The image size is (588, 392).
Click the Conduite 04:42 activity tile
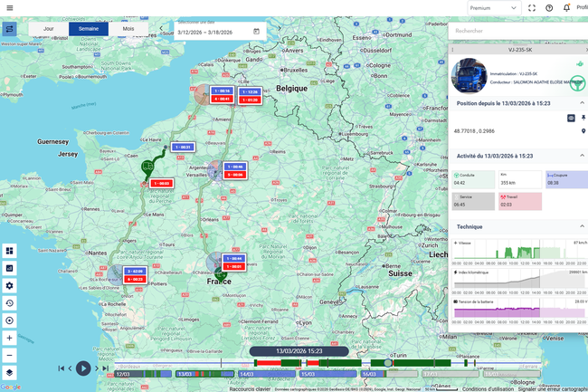pos(473,179)
